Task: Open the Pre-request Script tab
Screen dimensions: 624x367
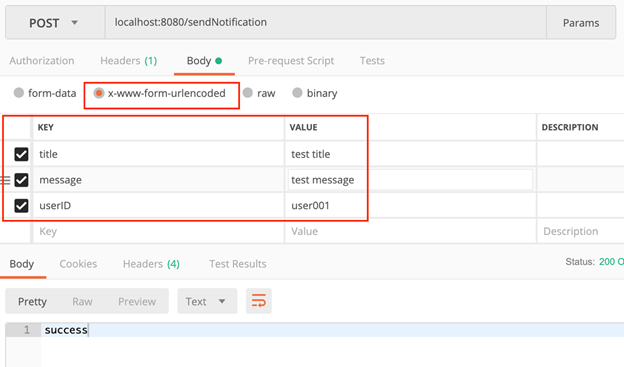Action: pyautogui.click(x=291, y=61)
